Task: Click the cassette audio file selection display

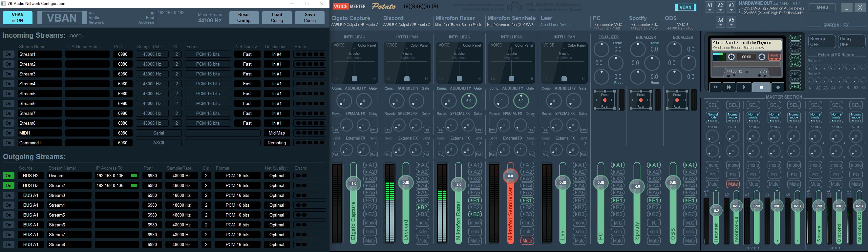Action: (746, 45)
